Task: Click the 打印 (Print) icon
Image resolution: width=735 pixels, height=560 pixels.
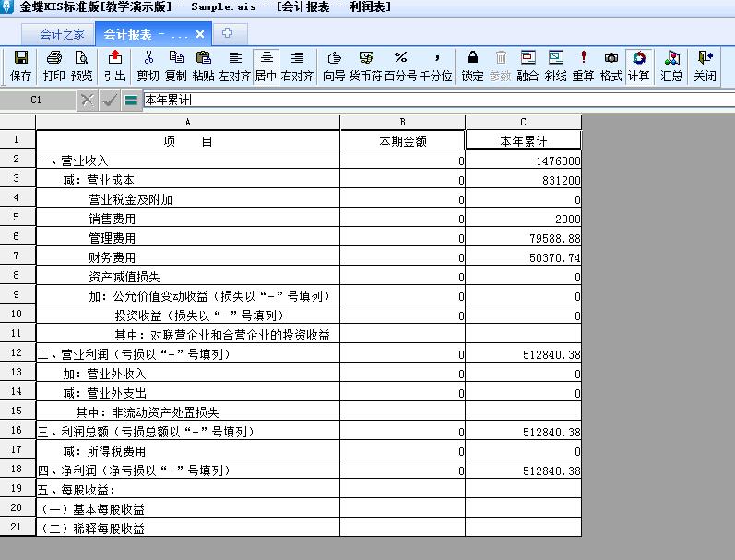Action: click(53, 66)
